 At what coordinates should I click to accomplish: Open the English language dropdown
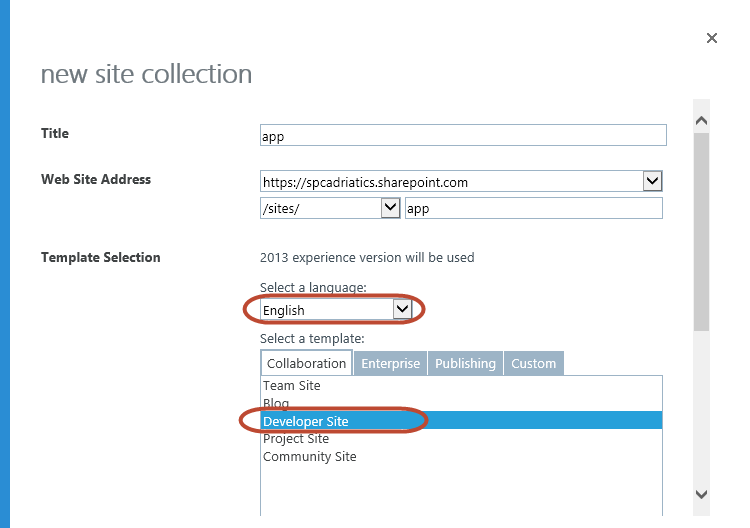336,310
